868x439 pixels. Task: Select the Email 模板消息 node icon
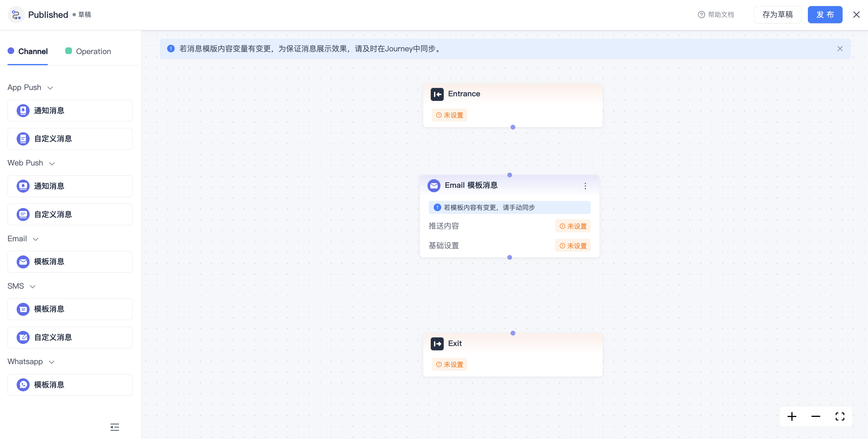(23, 261)
